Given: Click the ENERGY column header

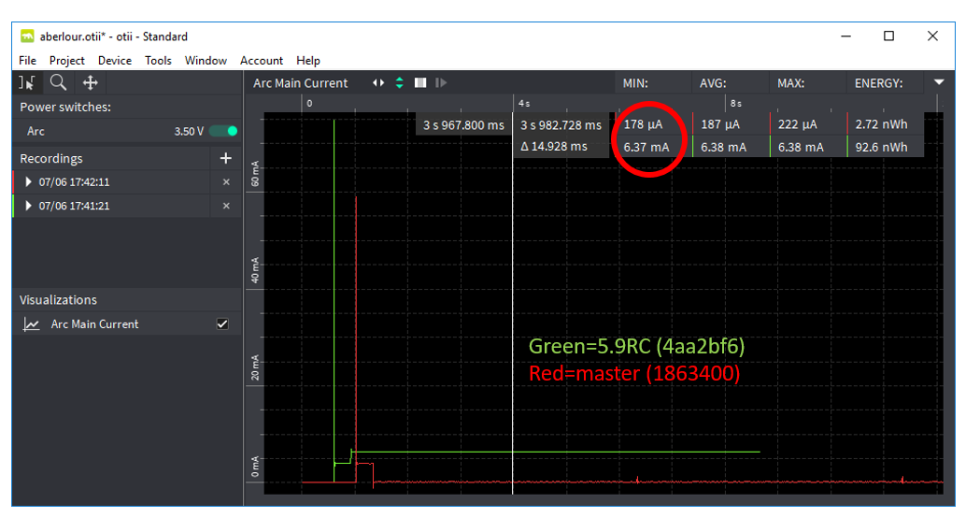Looking at the screenshot, I should (x=879, y=83).
